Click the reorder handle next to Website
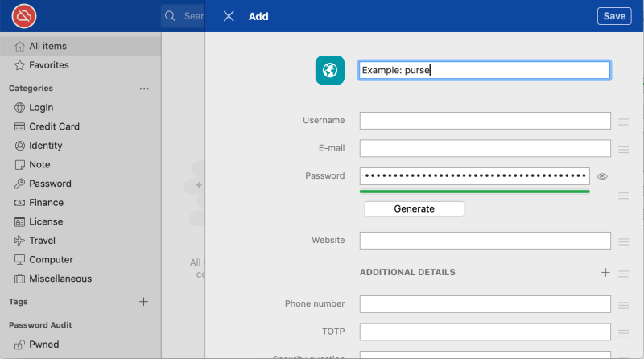 tap(623, 241)
